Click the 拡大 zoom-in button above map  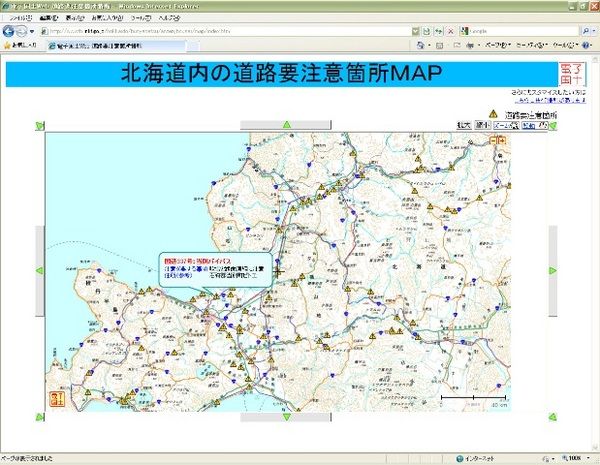click(x=463, y=126)
